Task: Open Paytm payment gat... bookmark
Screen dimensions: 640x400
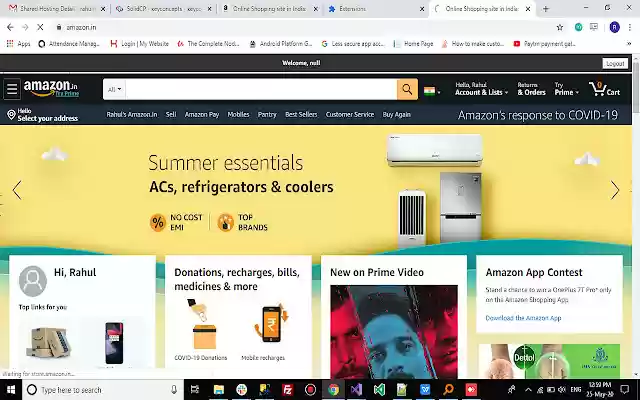Action: coord(544,44)
